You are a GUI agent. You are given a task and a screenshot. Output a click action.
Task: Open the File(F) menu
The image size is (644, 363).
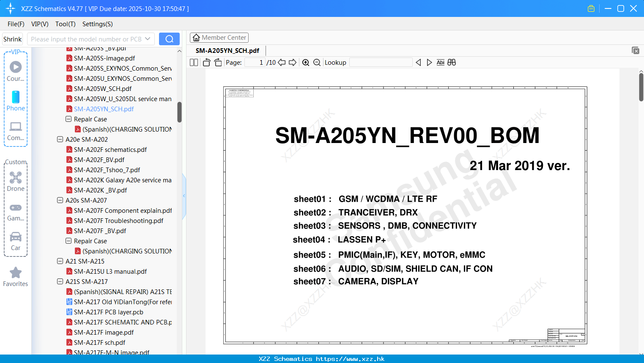(16, 24)
